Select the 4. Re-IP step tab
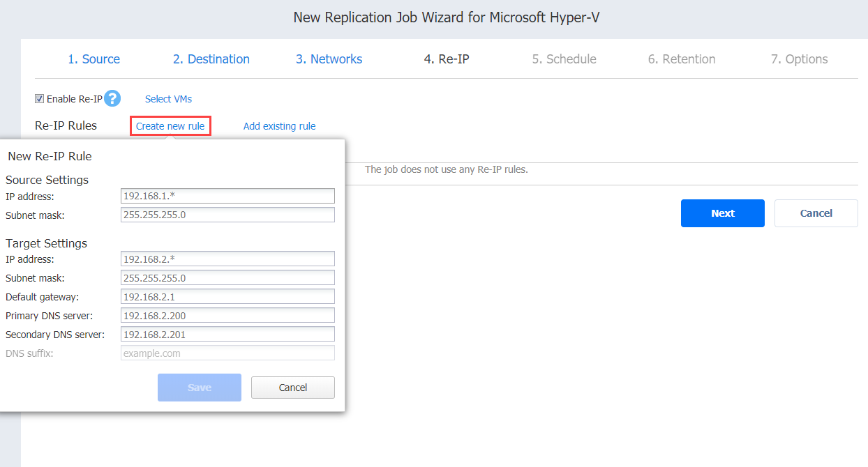Viewport: 868px width, 467px height. [446, 59]
